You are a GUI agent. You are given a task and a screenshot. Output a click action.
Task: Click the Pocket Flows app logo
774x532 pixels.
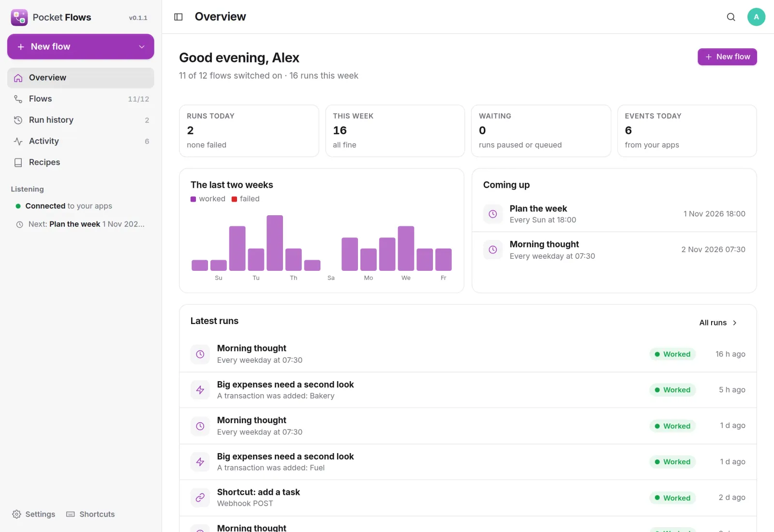pos(19,17)
